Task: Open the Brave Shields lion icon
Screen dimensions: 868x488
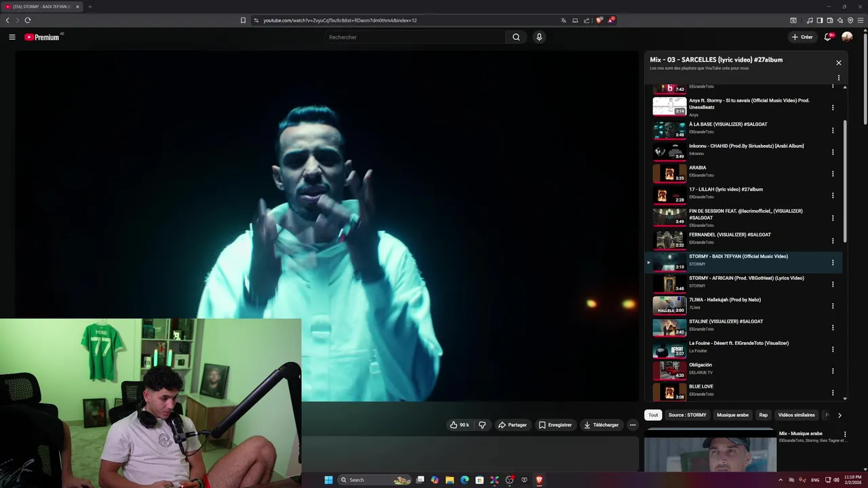Action: [x=599, y=20]
